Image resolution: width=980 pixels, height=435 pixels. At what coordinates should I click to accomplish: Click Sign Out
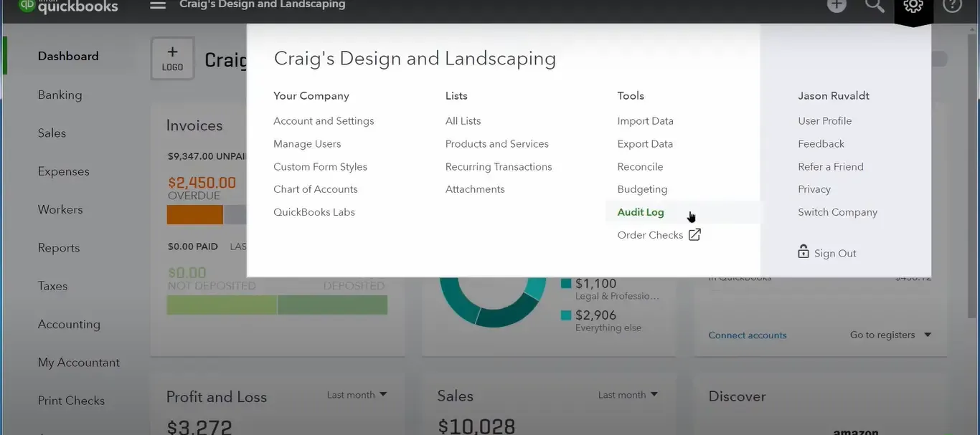pyautogui.click(x=835, y=254)
